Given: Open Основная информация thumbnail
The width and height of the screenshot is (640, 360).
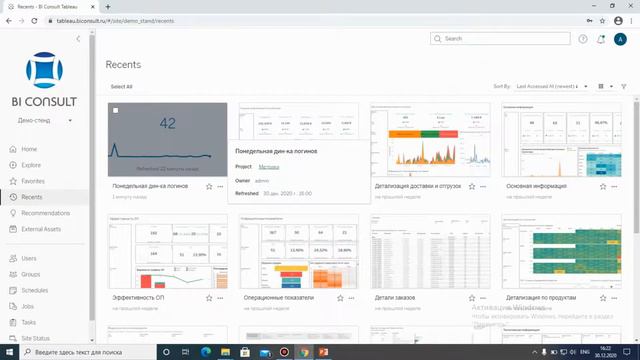Looking at the screenshot, I should point(562,139).
